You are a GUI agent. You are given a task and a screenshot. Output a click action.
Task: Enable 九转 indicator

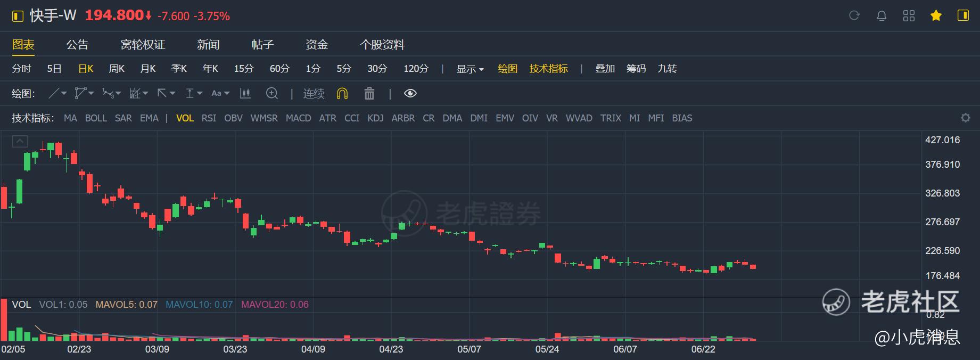[667, 69]
